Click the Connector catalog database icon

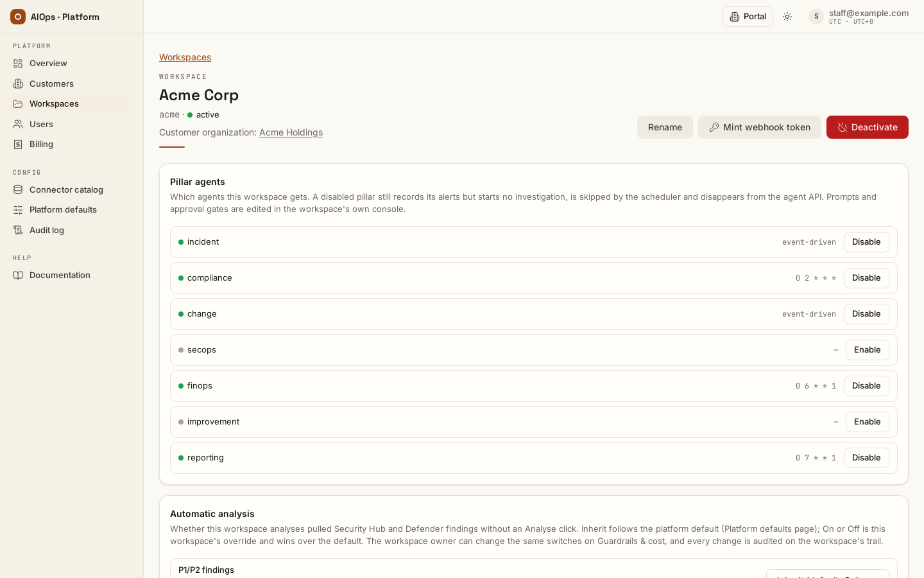pyautogui.click(x=18, y=189)
